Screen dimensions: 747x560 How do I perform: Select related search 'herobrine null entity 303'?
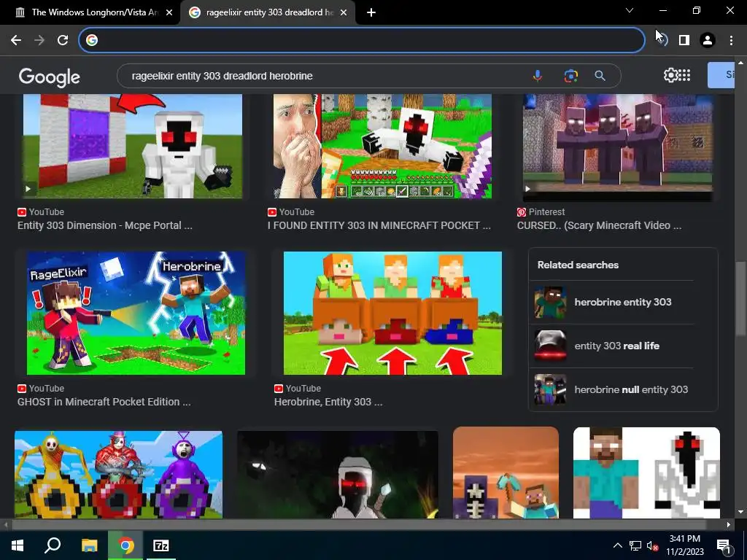(x=613, y=389)
